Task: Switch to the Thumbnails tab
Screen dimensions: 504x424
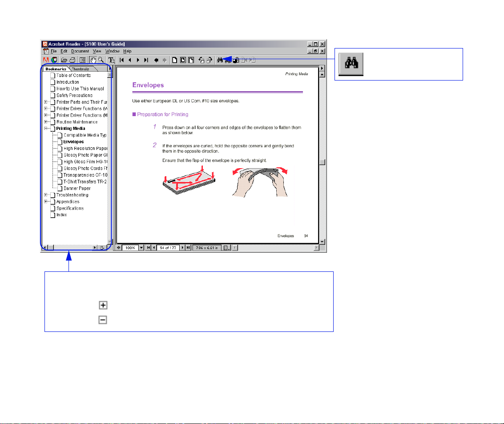Action: pos(81,69)
